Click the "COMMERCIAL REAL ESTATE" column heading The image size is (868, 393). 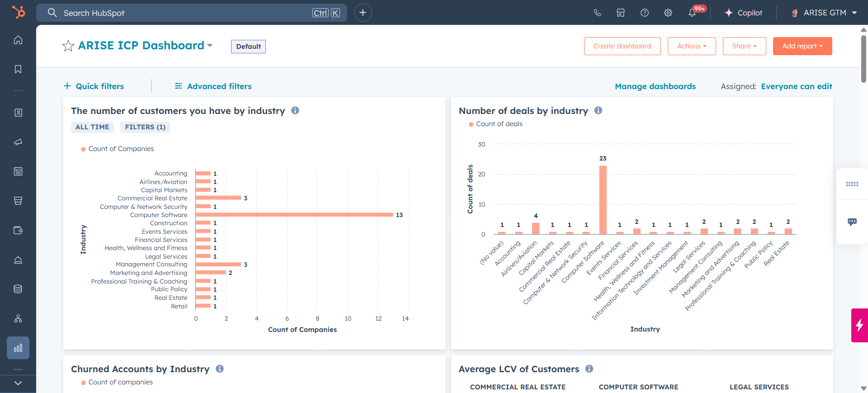coord(518,387)
